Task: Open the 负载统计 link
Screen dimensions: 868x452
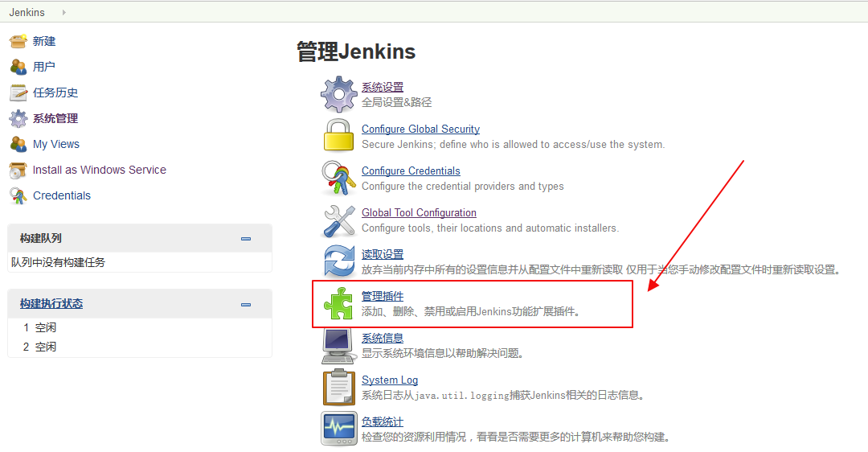Action: [x=383, y=422]
